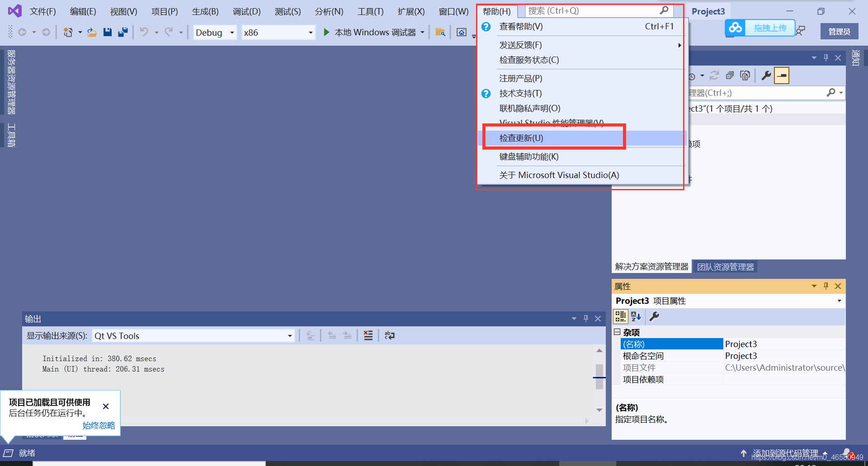Image resolution: width=868 pixels, height=466 pixels.
Task: Select 检查服务状态(C) entry
Action: [x=582, y=60]
